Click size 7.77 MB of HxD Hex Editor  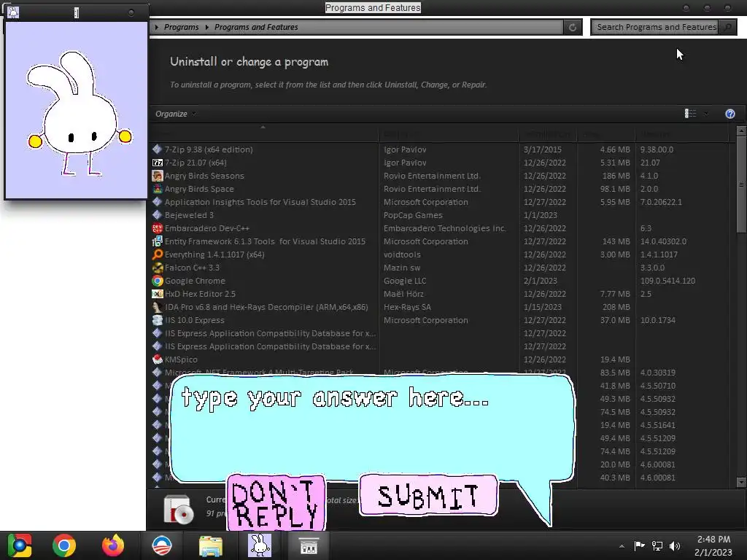coord(615,294)
